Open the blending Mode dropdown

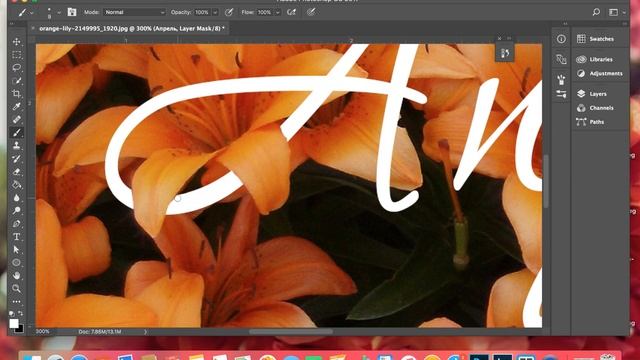coord(134,12)
